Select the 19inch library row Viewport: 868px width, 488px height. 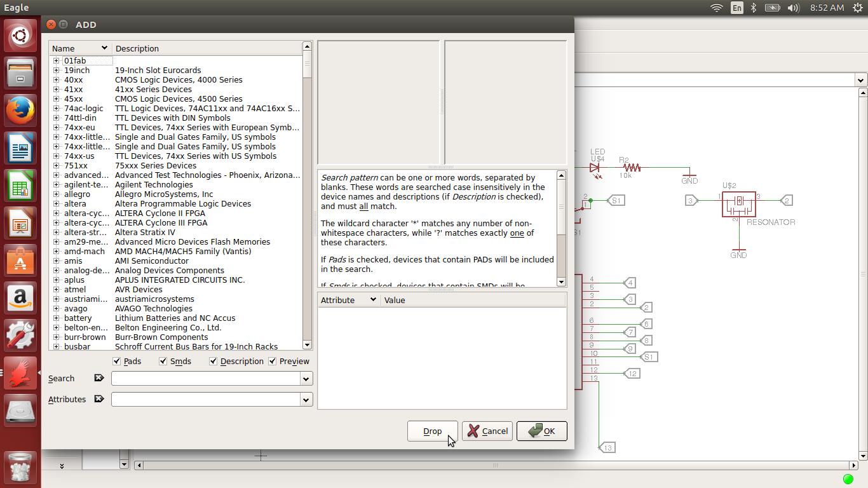pos(176,71)
